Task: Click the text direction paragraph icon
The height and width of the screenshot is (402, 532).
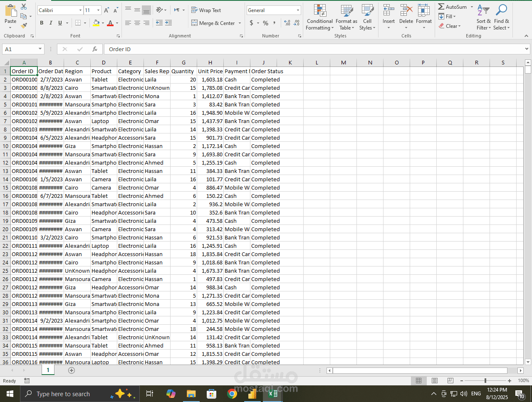Action: click(x=177, y=10)
